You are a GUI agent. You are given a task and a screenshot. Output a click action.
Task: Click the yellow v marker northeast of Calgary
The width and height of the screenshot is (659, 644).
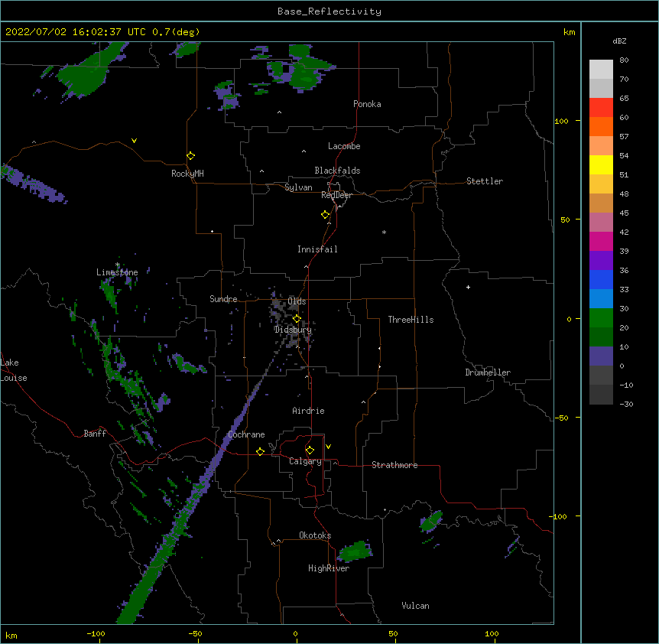click(x=328, y=447)
